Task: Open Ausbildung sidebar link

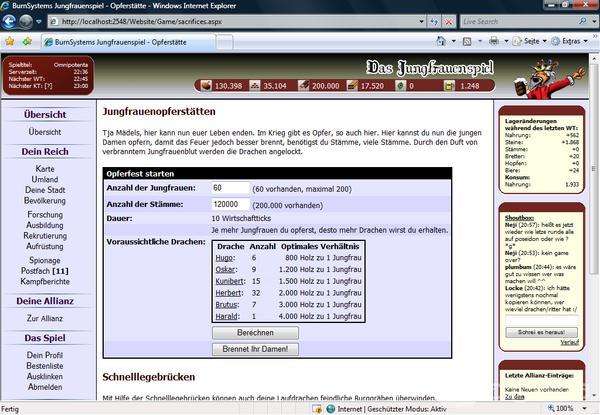Action: (x=45, y=225)
